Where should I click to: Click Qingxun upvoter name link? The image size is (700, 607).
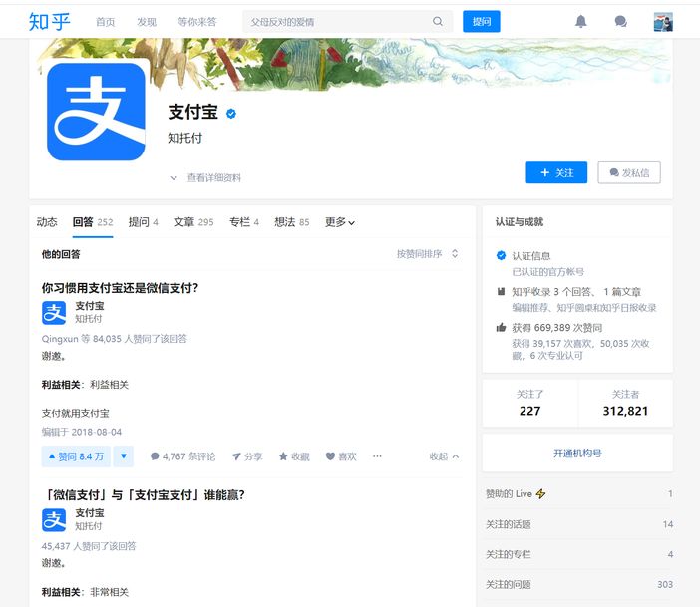click(x=60, y=339)
